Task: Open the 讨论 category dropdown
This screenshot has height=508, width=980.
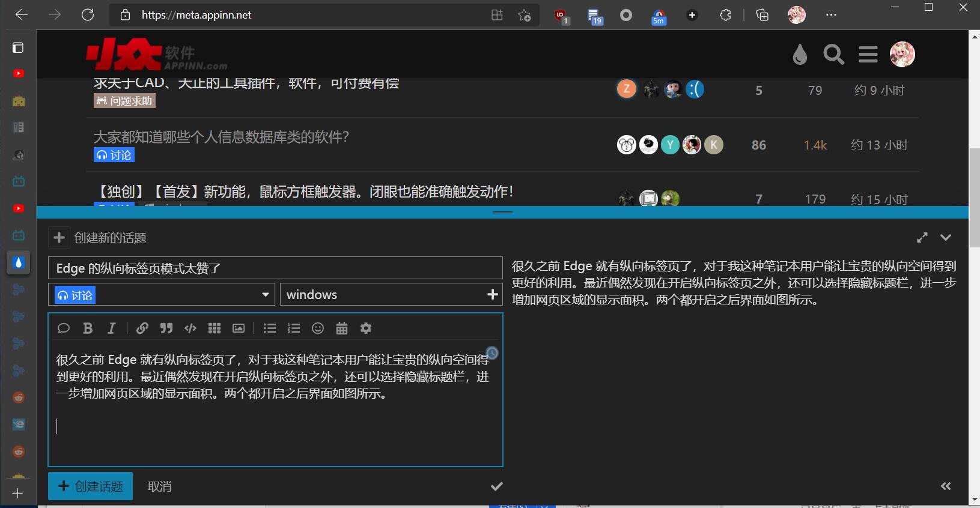Action: [x=161, y=295]
